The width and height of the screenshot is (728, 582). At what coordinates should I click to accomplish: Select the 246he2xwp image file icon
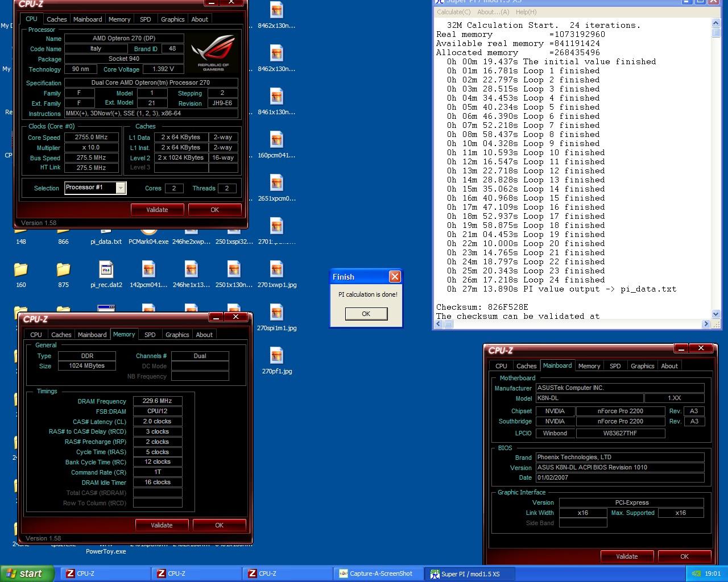click(191, 242)
